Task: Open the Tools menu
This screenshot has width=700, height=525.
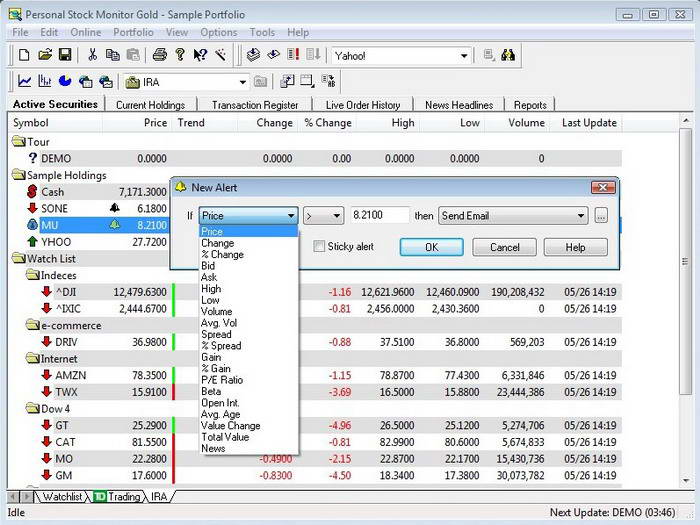Action: point(262,32)
